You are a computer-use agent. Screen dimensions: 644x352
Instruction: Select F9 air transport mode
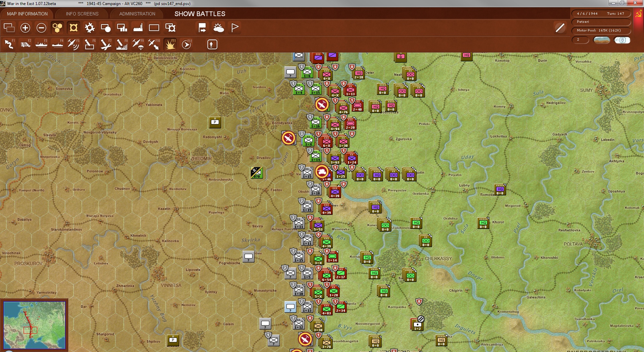138,44
